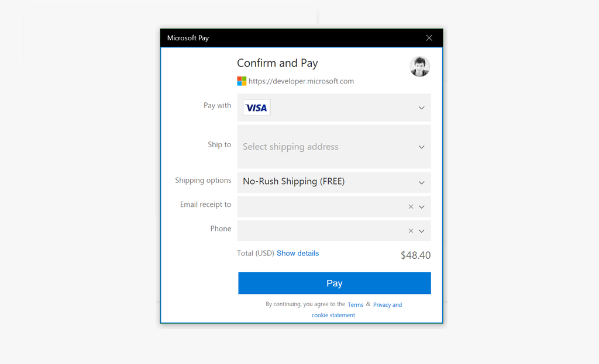Click the Ship to chevron arrow
This screenshot has width=599, height=364.
pyautogui.click(x=421, y=147)
